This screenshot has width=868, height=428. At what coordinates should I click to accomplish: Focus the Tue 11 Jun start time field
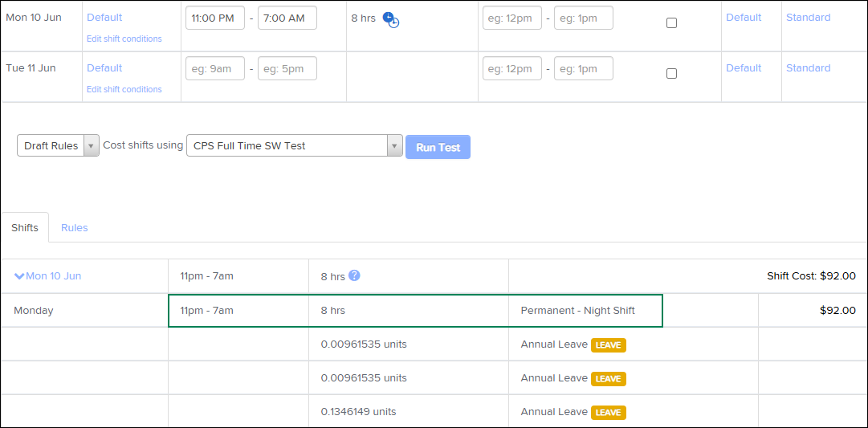pyautogui.click(x=215, y=68)
